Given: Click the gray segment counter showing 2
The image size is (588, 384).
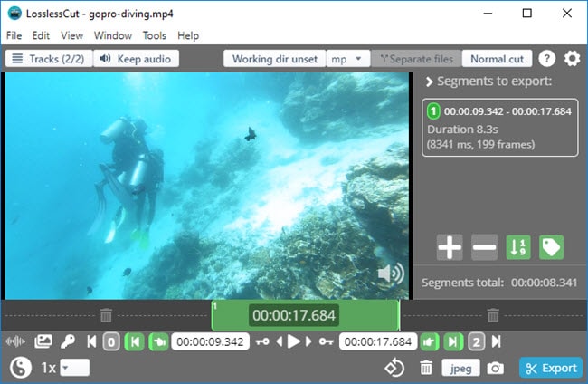Looking at the screenshot, I should pyautogui.click(x=476, y=342).
